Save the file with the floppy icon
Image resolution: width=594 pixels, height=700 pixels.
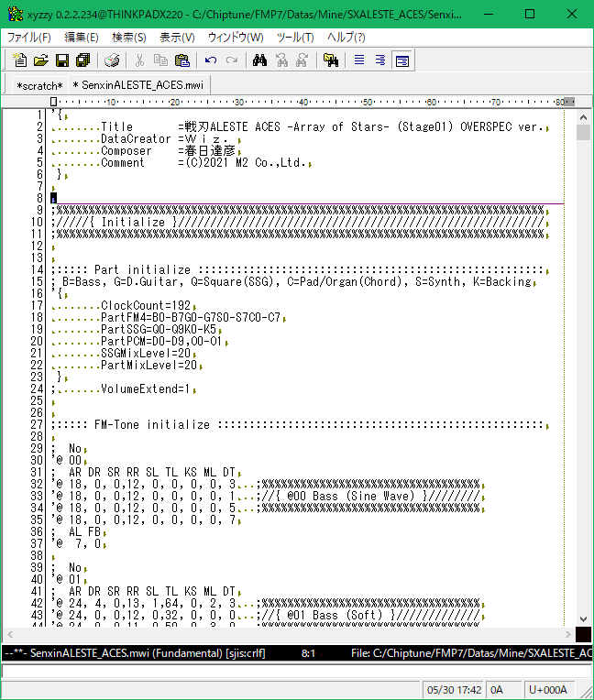coord(62,60)
